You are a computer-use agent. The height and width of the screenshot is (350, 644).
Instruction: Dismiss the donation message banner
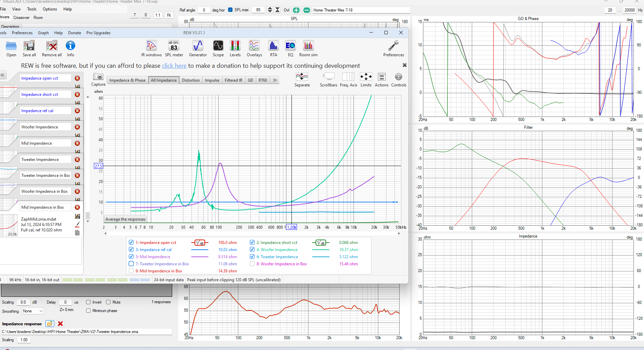404,65
